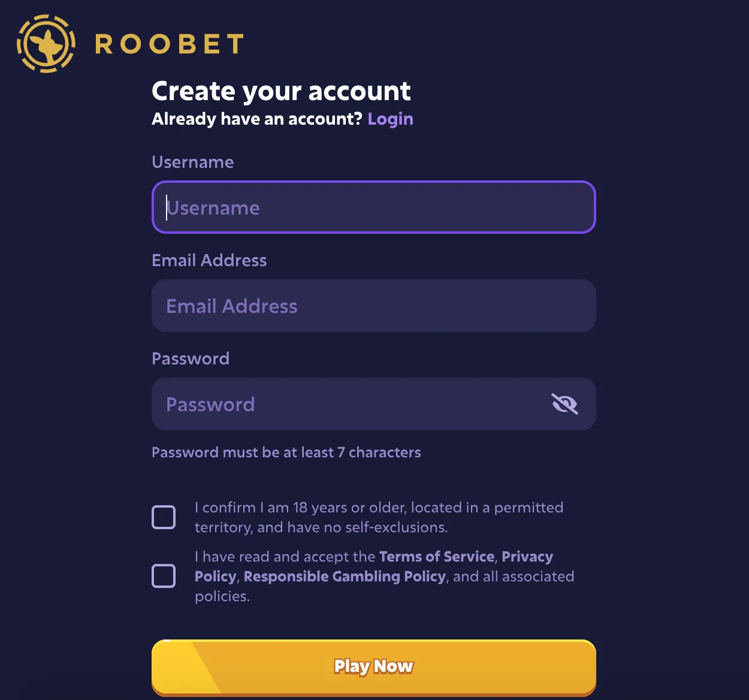The width and height of the screenshot is (749, 700).
Task: Tick the policies acceptance checkbox
Action: 164,576
